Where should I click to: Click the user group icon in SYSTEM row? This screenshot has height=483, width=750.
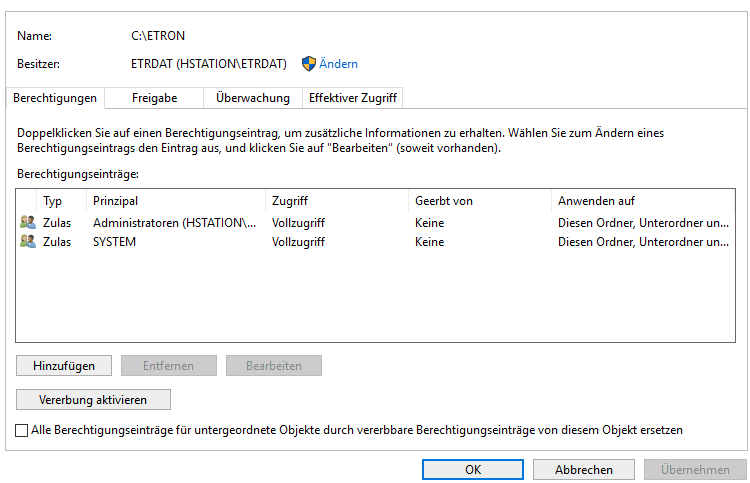[x=27, y=242]
